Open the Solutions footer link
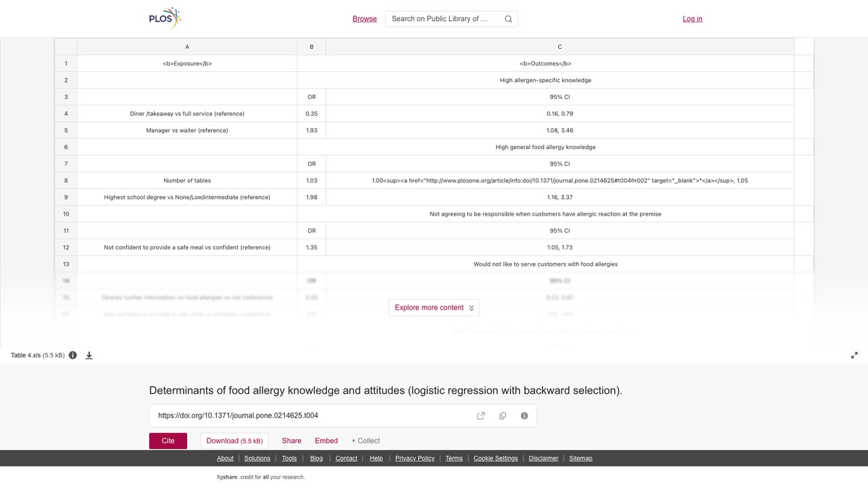This screenshot has height=488, width=868. 257,458
